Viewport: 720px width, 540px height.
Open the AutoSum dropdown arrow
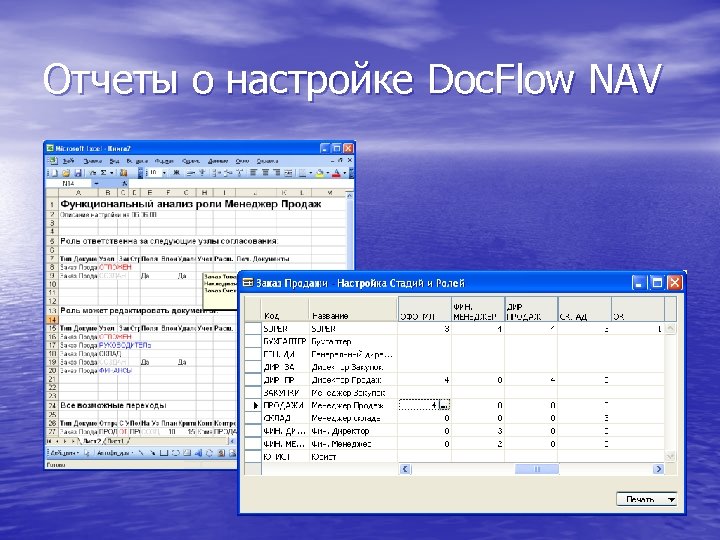(x=112, y=173)
